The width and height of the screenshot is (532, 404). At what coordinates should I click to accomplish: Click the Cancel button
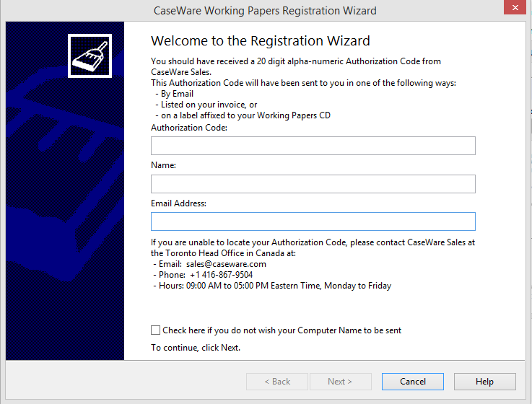[413, 382]
